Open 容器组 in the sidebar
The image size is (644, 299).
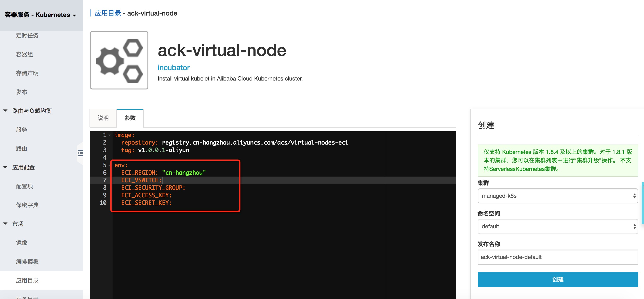(x=24, y=54)
